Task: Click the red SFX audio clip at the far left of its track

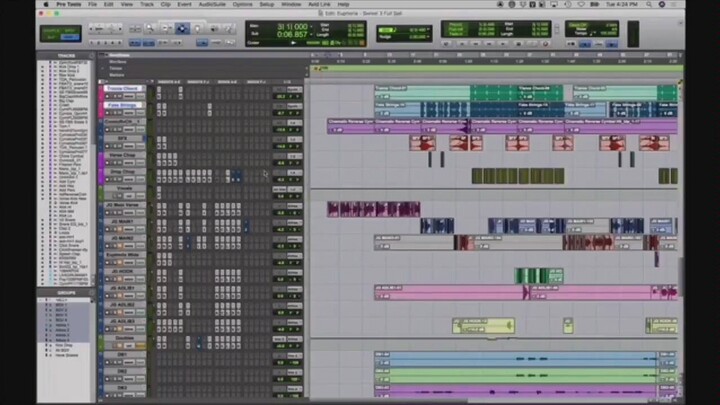Action: tap(422, 143)
